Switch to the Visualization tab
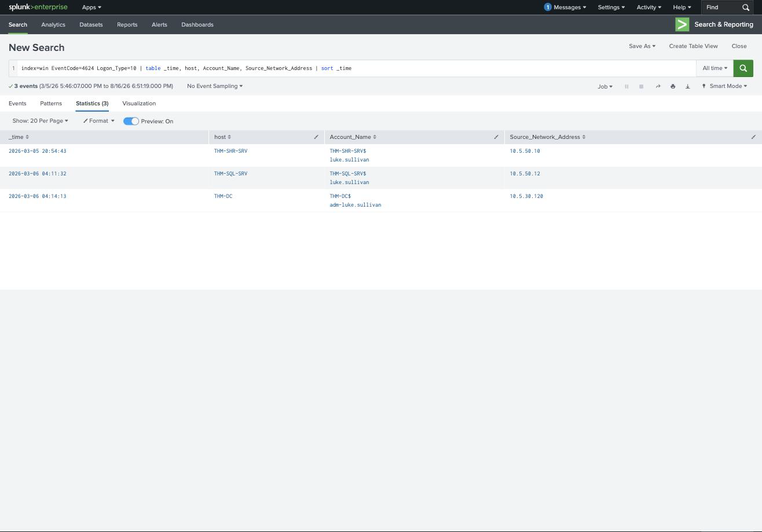Viewport: 762px width, 532px height. click(139, 104)
